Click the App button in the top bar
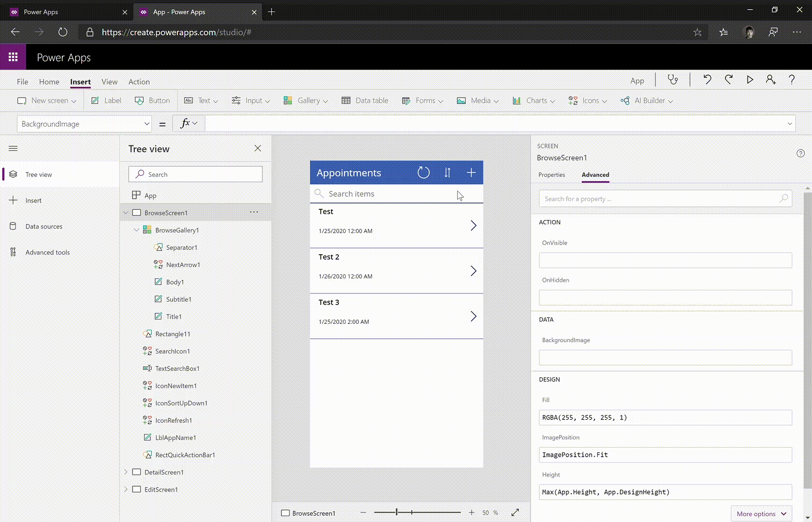Image resolution: width=812 pixels, height=522 pixels. pos(637,81)
